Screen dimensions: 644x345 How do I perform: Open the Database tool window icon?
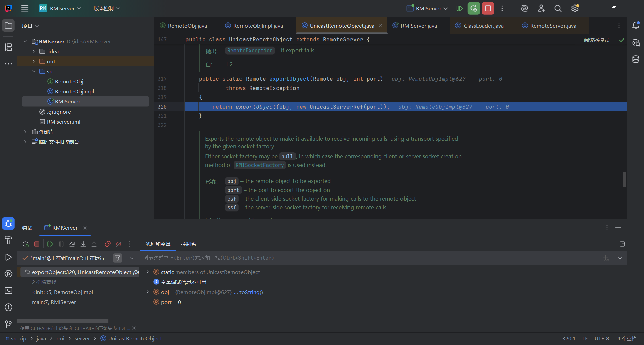click(x=636, y=59)
